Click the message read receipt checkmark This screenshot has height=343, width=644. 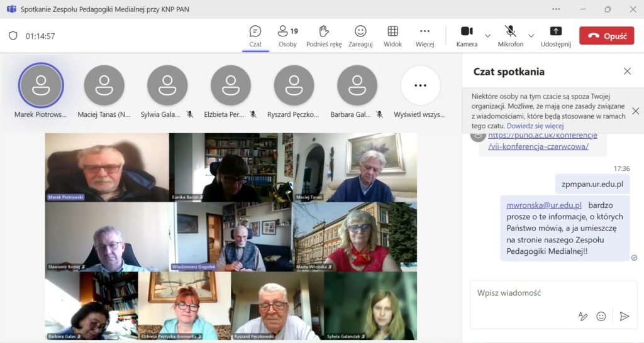point(634,258)
